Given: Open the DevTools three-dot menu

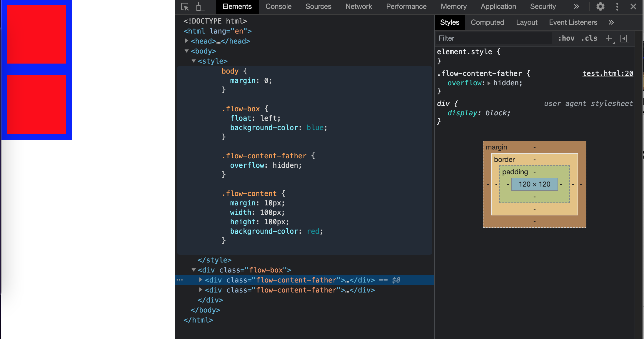Looking at the screenshot, I should click(x=617, y=6).
